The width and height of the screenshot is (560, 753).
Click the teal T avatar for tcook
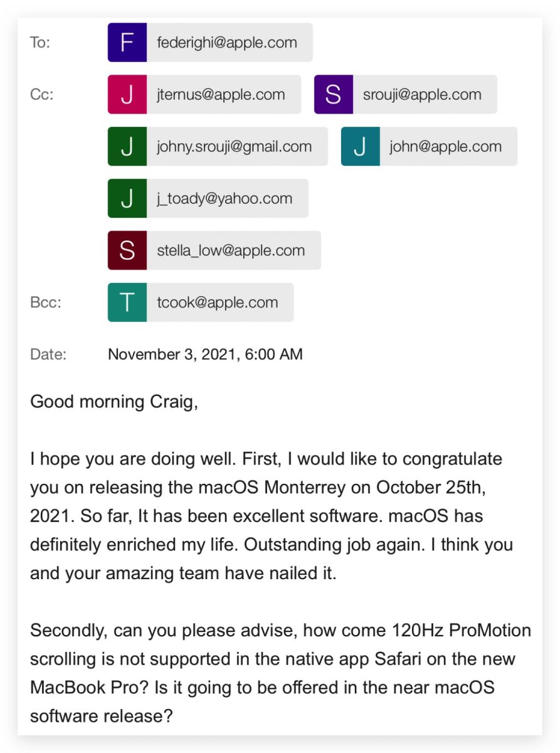pyautogui.click(x=127, y=302)
